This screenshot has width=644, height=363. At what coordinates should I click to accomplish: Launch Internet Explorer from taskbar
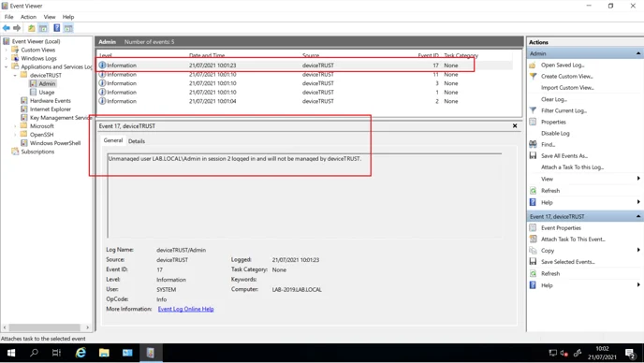[x=80, y=353]
